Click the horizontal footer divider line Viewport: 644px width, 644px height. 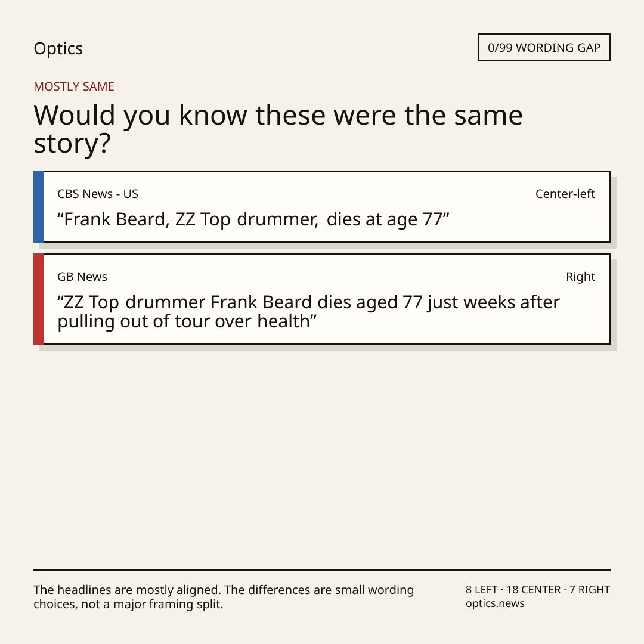(x=322, y=570)
